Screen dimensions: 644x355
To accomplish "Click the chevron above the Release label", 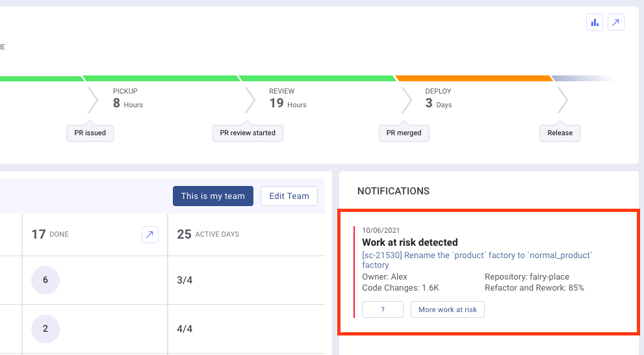I will point(563,100).
